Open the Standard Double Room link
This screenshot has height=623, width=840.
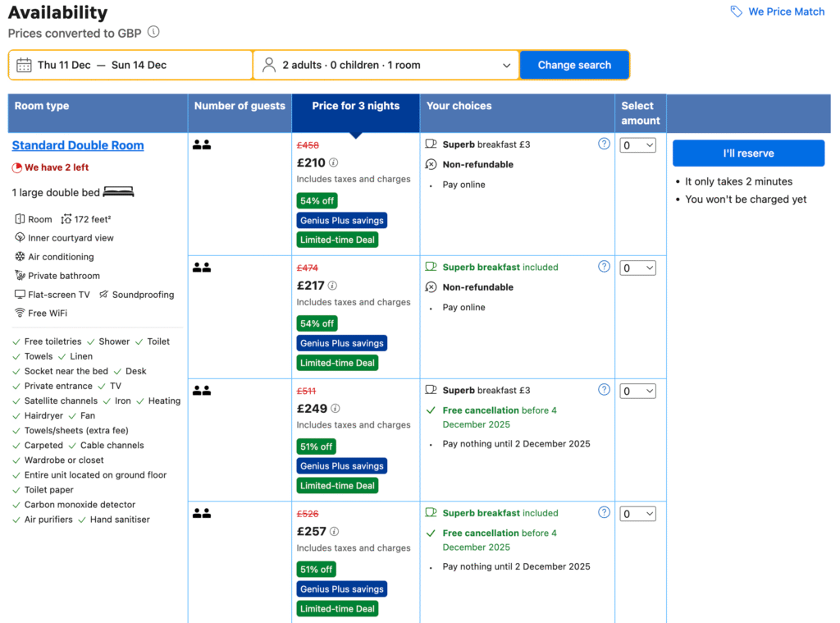coord(78,145)
